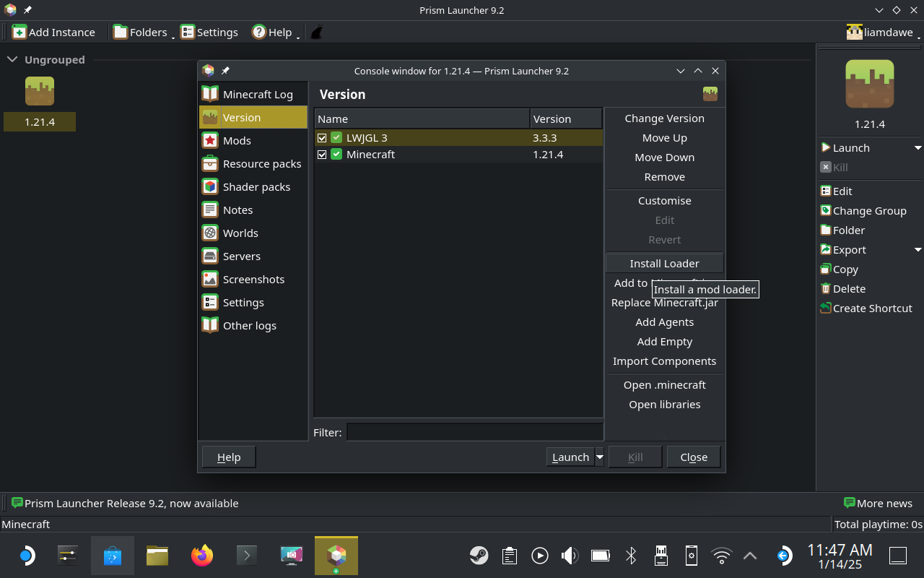Uncheck the Minecraft component checkbox
The width and height of the screenshot is (924, 578).
coord(322,155)
